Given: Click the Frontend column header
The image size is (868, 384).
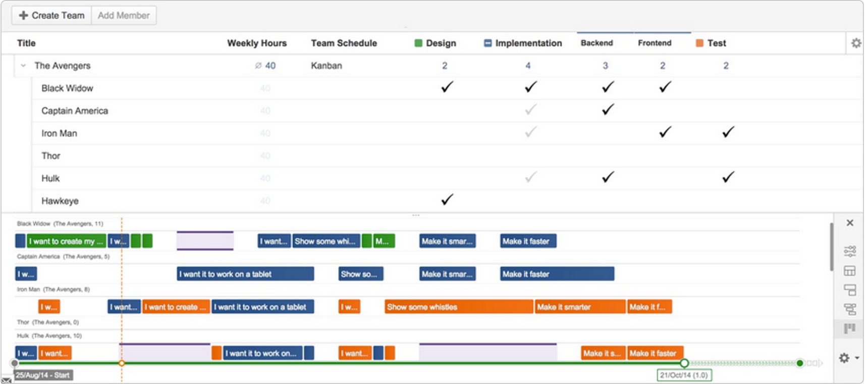Looking at the screenshot, I should (655, 43).
